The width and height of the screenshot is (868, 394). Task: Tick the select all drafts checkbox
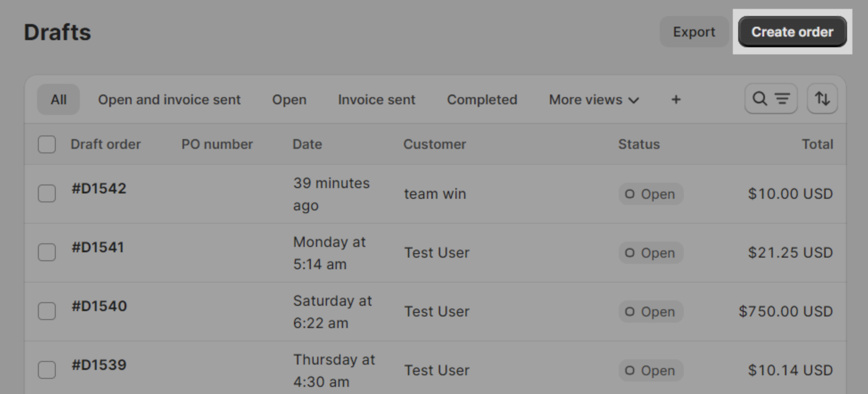(47, 144)
